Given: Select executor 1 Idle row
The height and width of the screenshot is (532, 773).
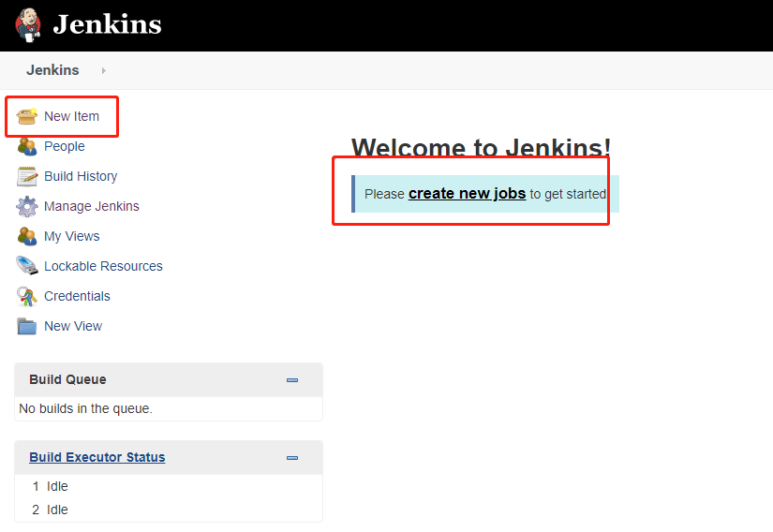Looking at the screenshot, I should tap(169, 486).
